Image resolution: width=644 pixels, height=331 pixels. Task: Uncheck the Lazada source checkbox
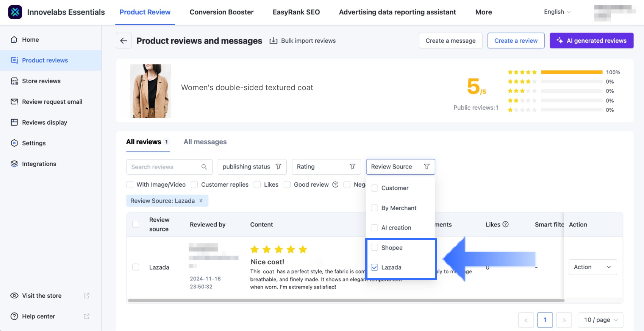pyautogui.click(x=375, y=267)
